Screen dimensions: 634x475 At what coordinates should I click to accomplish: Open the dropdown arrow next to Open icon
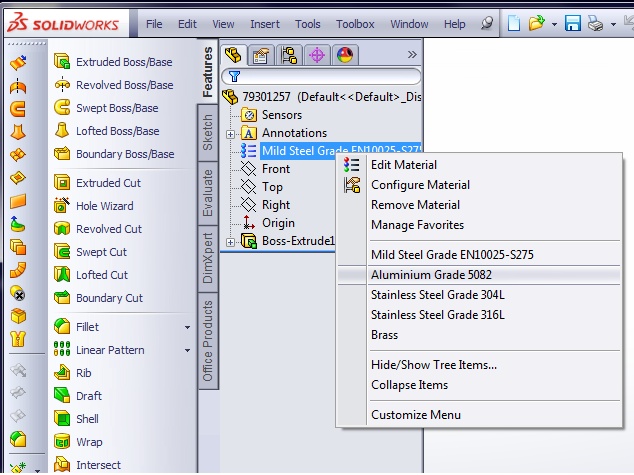click(554, 24)
